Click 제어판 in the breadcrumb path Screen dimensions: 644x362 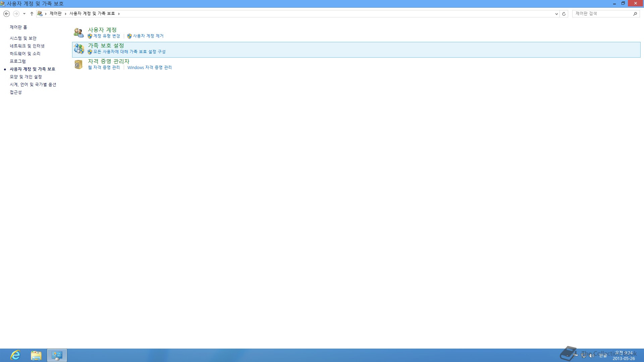pyautogui.click(x=56, y=14)
